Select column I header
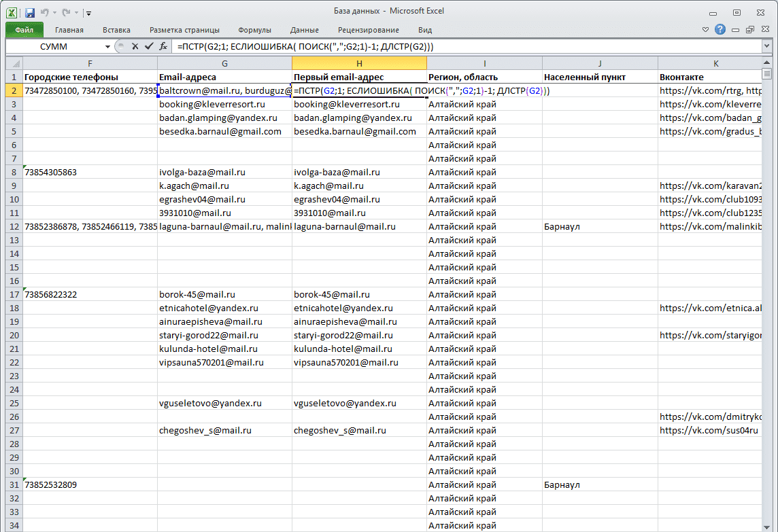778x532 pixels. 485,63
